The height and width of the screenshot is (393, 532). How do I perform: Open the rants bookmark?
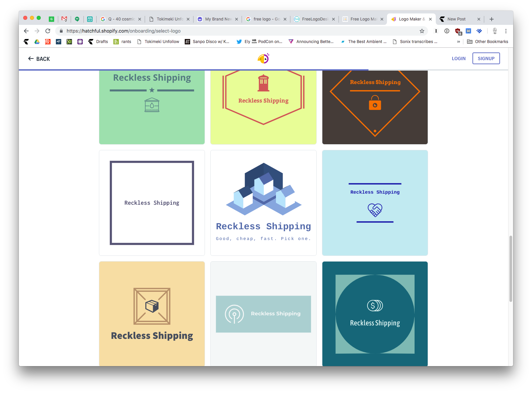[122, 42]
